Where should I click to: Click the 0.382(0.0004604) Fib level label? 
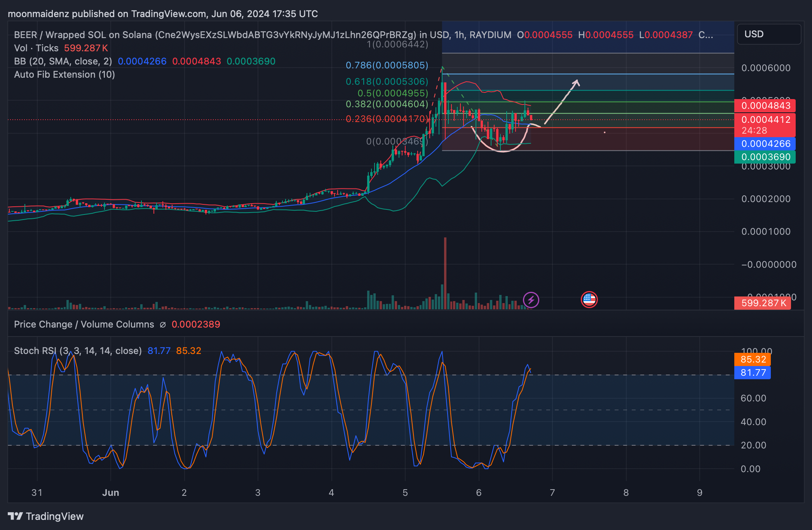[387, 104]
